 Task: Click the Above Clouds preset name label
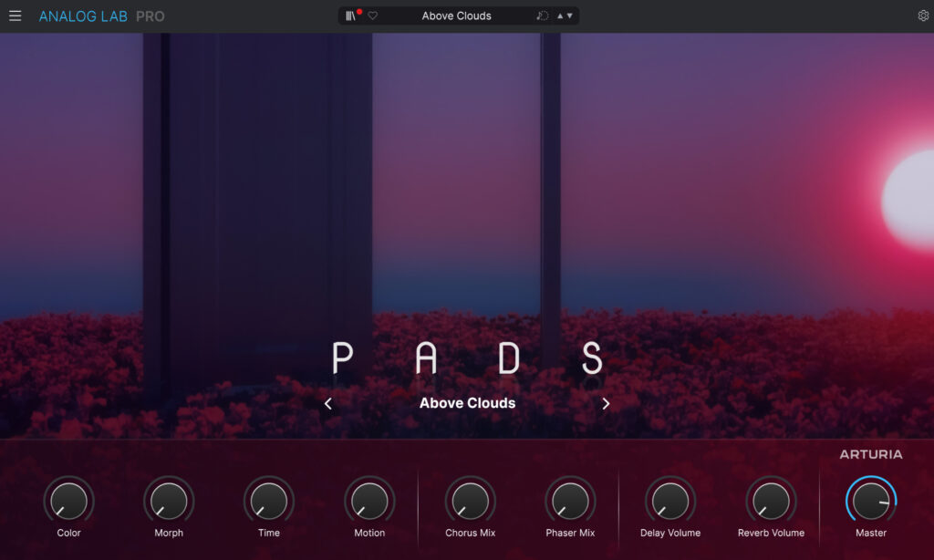(466, 402)
